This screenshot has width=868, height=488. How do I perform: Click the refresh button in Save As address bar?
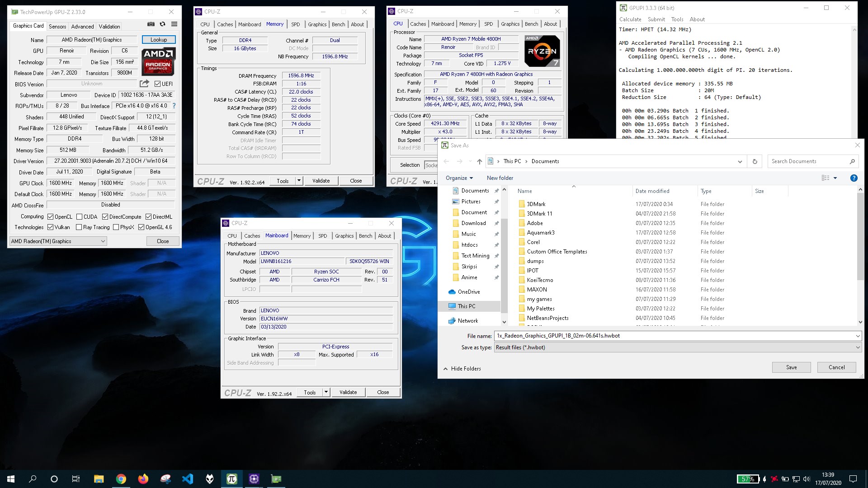coord(755,161)
